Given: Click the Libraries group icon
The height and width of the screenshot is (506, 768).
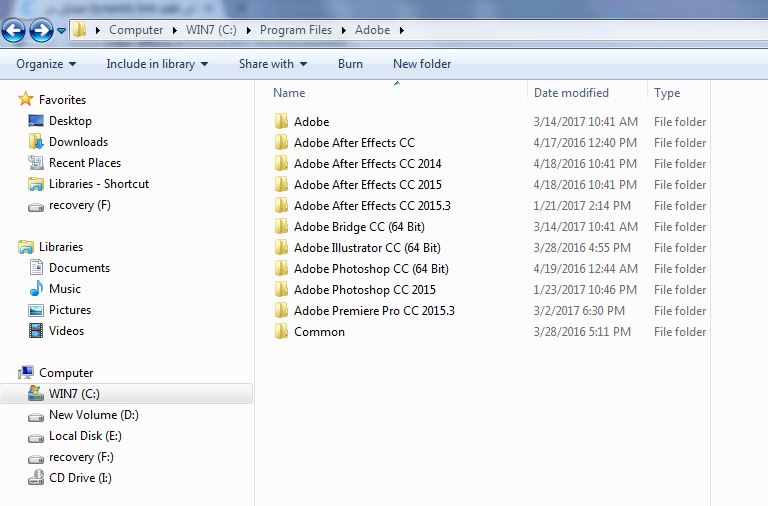Looking at the screenshot, I should click(x=25, y=247).
